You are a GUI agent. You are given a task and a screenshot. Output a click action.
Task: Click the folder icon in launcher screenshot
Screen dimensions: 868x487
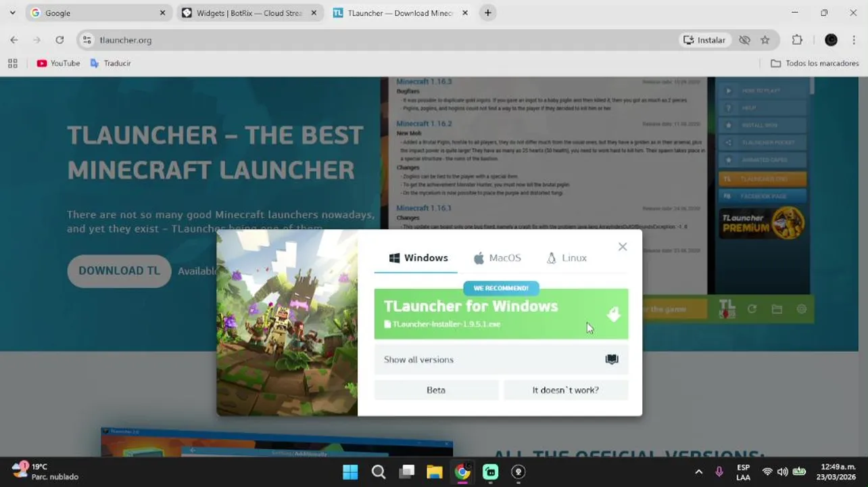tap(777, 309)
